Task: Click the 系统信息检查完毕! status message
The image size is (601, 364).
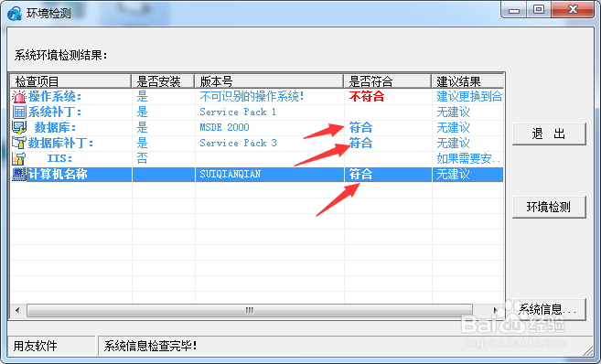Action: 150,346
